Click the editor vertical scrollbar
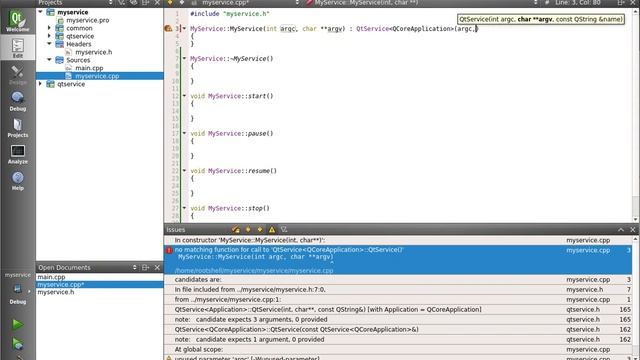Screen dimensions: 640x360 [x=636, y=115]
